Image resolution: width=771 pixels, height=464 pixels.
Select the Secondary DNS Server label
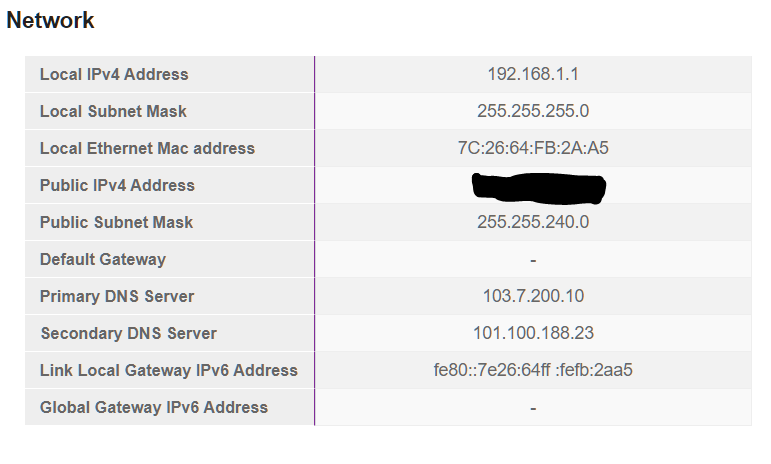coord(128,333)
